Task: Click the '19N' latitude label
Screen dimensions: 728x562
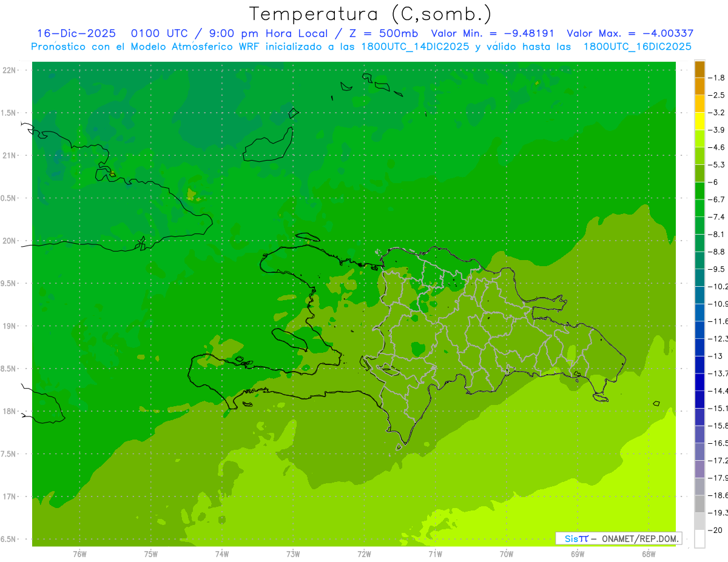Action: pos(9,326)
